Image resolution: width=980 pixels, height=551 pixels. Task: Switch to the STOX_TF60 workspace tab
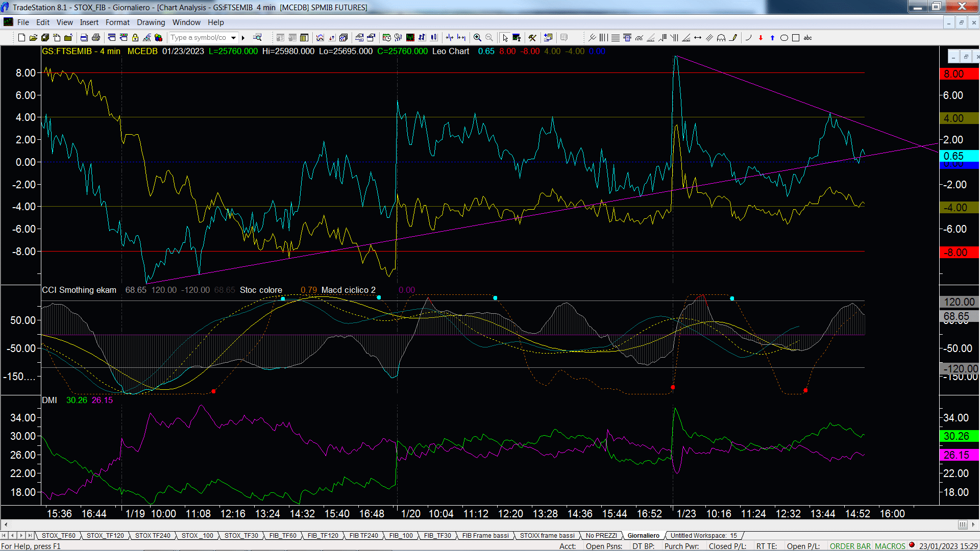pyautogui.click(x=59, y=535)
